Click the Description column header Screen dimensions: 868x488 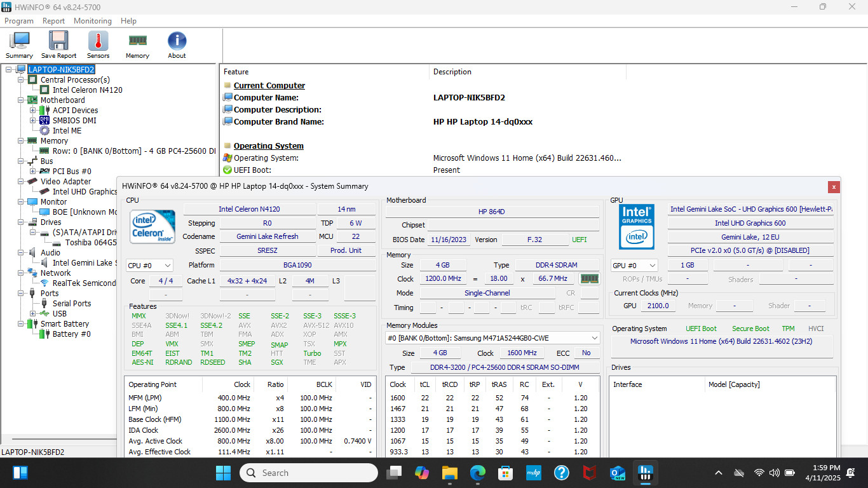click(527, 72)
